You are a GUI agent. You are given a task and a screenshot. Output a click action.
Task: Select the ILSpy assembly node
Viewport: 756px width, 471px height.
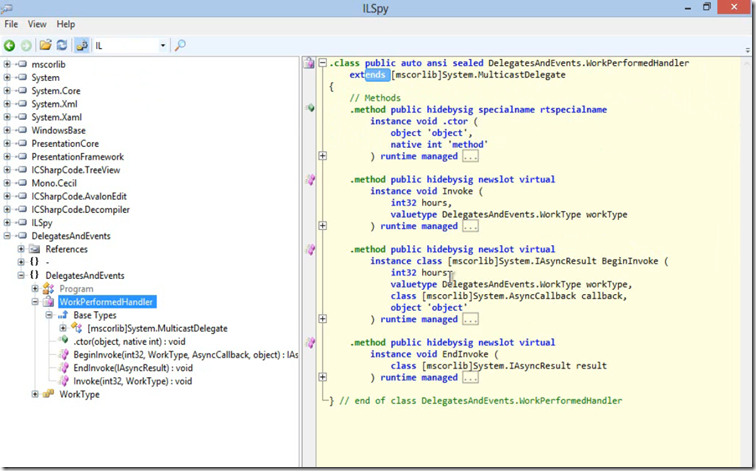41,223
